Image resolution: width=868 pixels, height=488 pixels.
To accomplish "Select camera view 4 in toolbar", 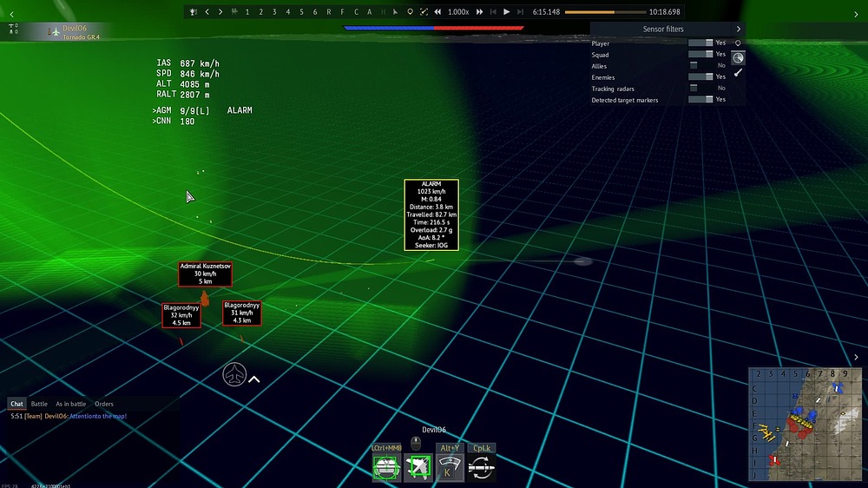I will tap(288, 11).
